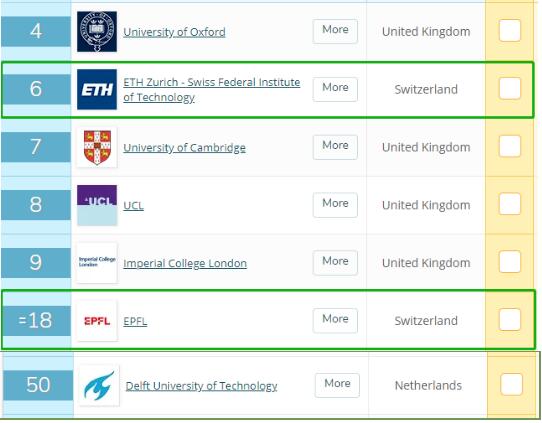The height and width of the screenshot is (423, 542).
Task: Open the More button for UCL
Action: click(335, 205)
